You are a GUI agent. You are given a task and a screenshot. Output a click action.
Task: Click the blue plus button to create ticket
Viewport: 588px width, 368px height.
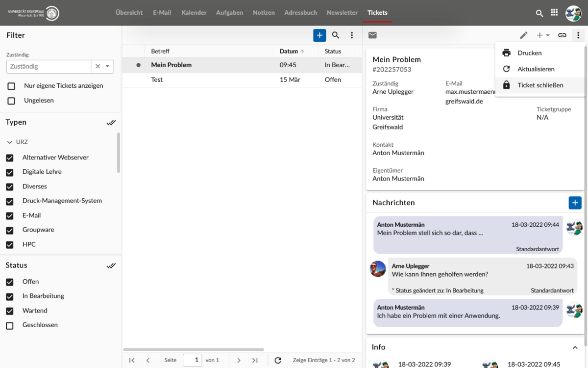tap(319, 35)
